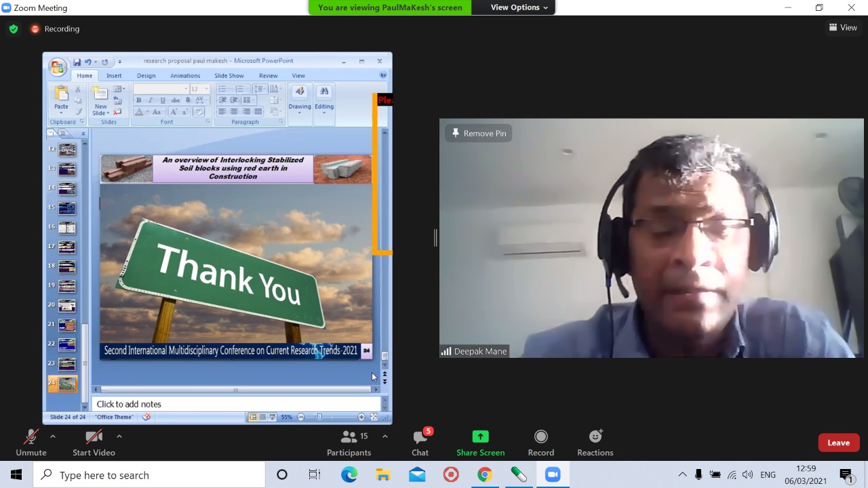Click the Windows Start button
Screen dimensions: 868x488
(16, 474)
